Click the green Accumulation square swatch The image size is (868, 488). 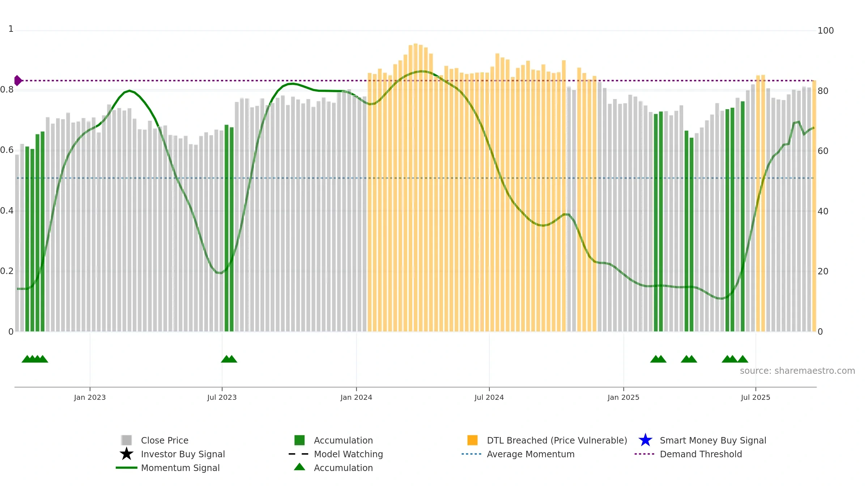coord(299,440)
